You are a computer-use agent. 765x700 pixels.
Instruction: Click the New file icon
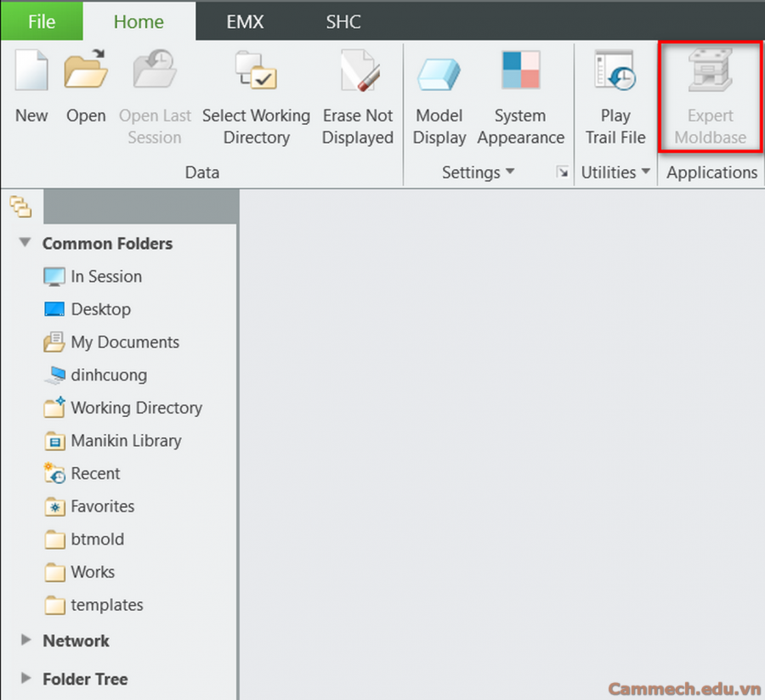[x=31, y=72]
